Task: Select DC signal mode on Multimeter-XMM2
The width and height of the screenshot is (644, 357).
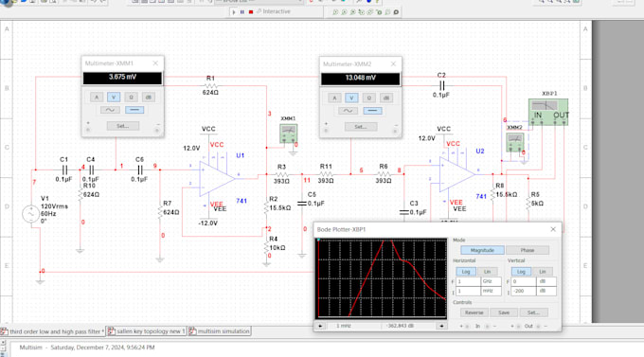Action: tap(372, 111)
